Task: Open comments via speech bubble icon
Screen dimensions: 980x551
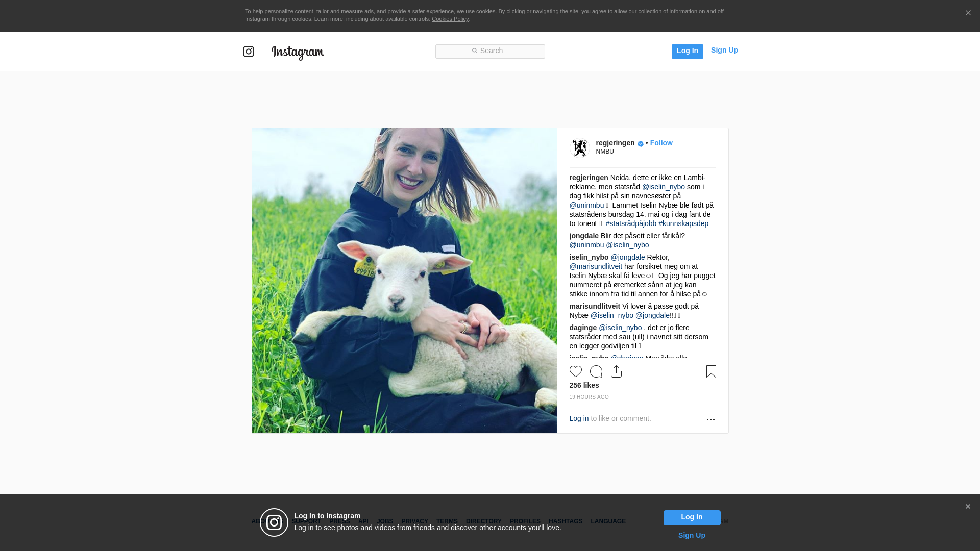Action: (x=596, y=371)
